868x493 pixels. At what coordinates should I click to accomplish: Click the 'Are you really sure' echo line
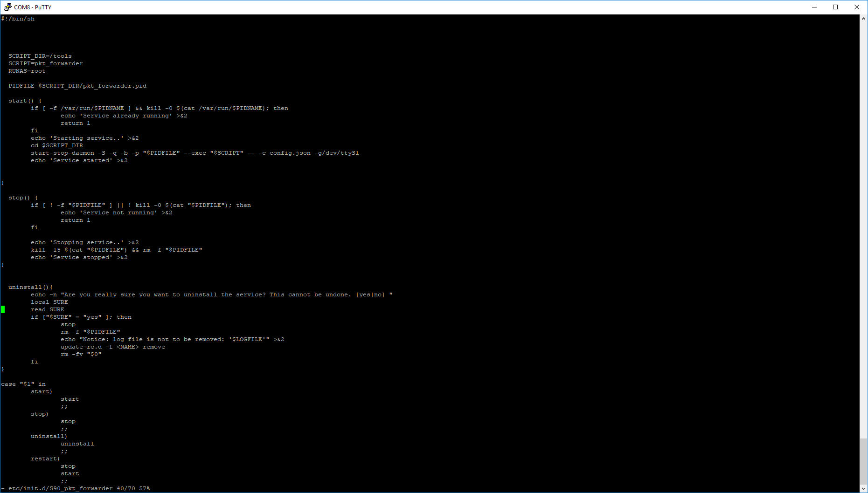pos(212,294)
